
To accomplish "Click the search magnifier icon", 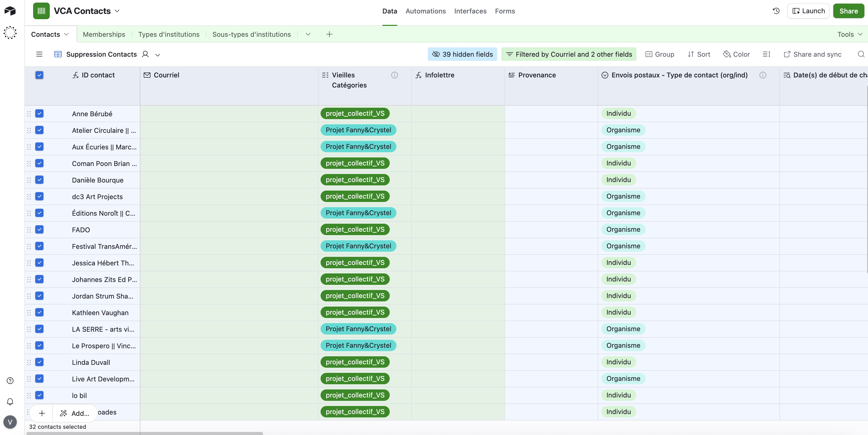I will point(861,54).
